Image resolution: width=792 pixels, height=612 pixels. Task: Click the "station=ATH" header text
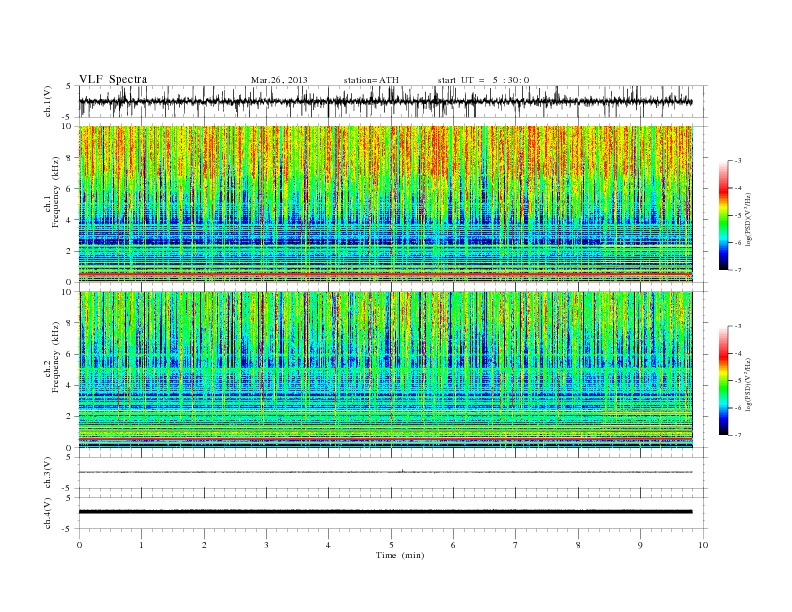click(371, 80)
